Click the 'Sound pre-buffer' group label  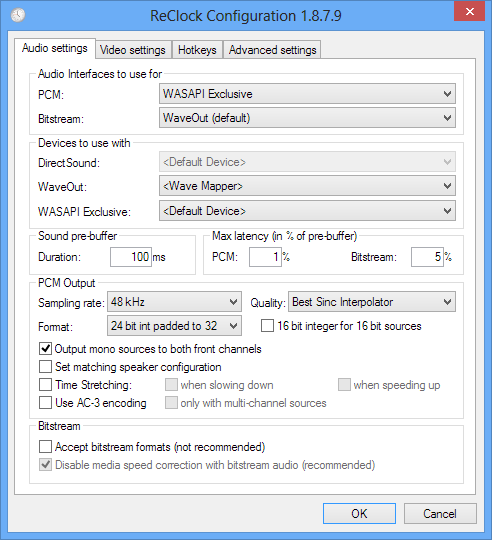77,236
